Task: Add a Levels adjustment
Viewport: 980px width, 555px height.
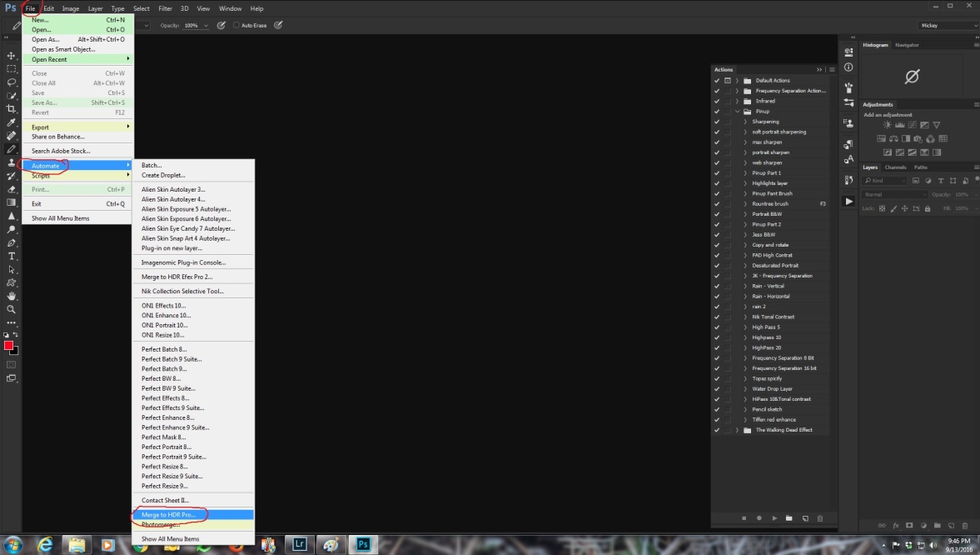Action: coord(899,125)
